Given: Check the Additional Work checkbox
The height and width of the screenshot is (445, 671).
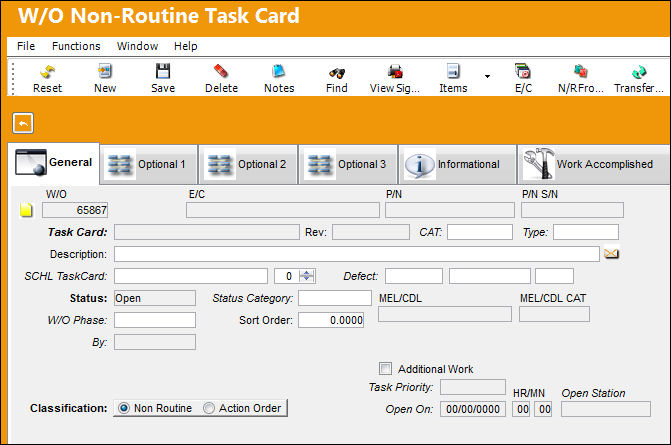Looking at the screenshot, I should click(x=385, y=368).
